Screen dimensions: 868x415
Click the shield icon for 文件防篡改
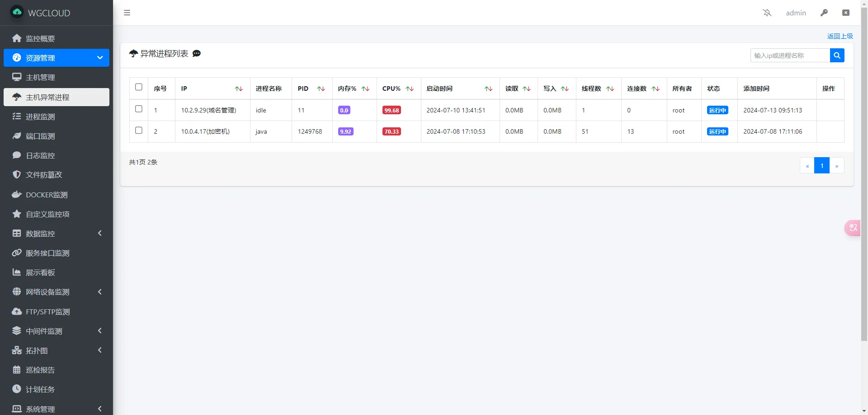pyautogui.click(x=17, y=175)
